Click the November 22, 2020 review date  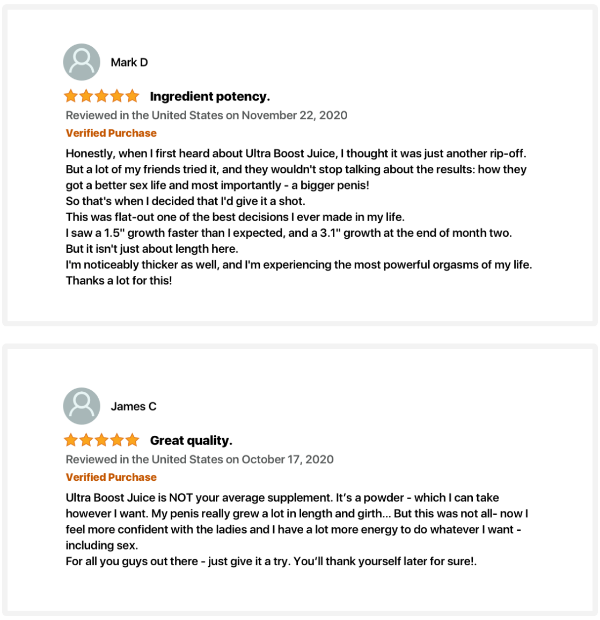coord(295,115)
